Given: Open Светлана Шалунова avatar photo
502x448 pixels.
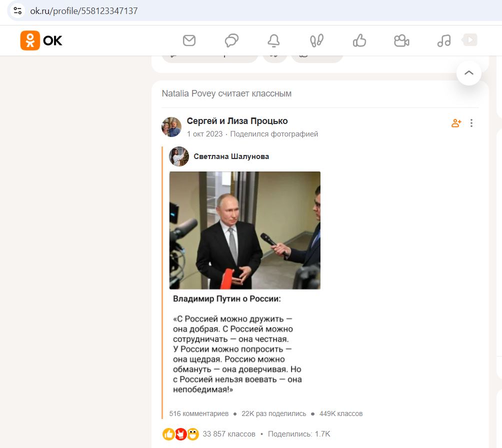Looking at the screenshot, I should pyautogui.click(x=179, y=156).
